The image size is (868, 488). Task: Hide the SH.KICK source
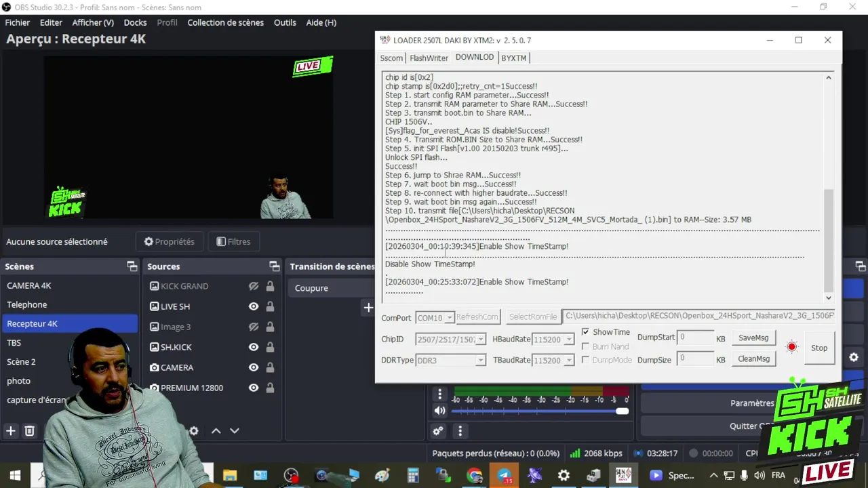[x=254, y=347]
